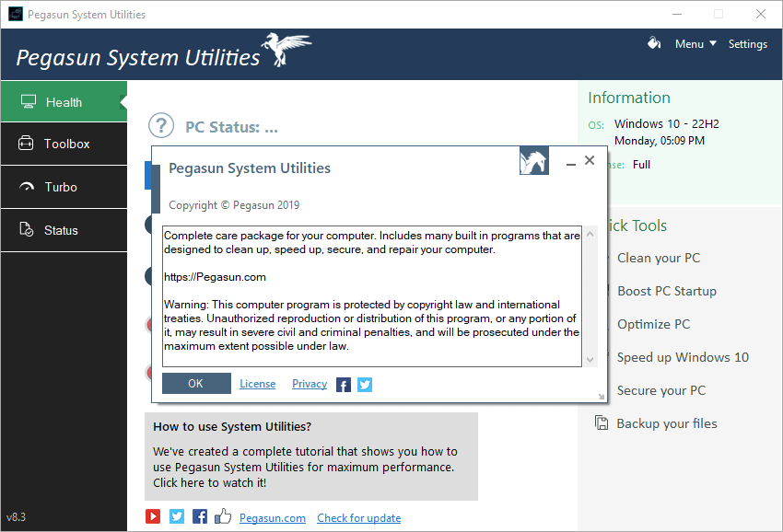783x532 pixels.
Task: Click the theme droplet icon in title bar
Action: 654,43
